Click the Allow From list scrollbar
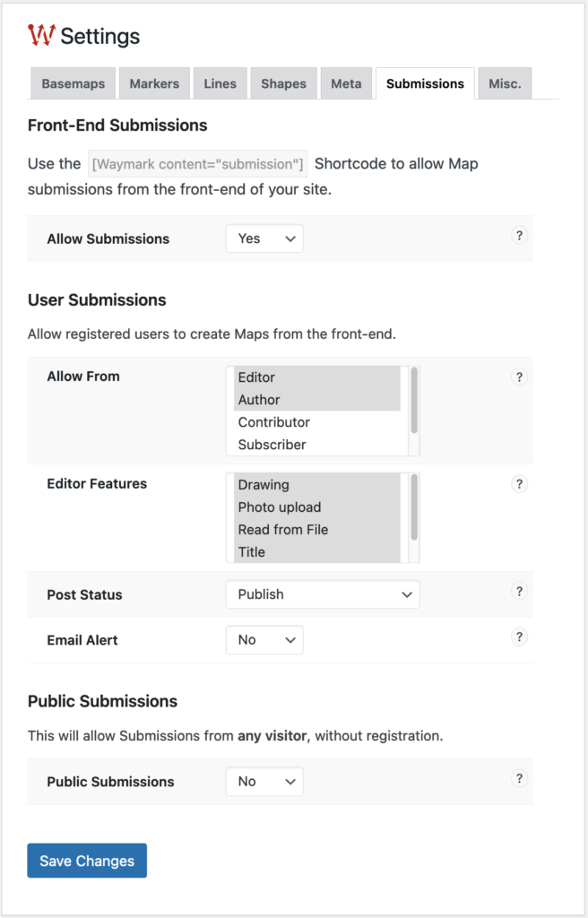588x918 pixels. tap(414, 400)
